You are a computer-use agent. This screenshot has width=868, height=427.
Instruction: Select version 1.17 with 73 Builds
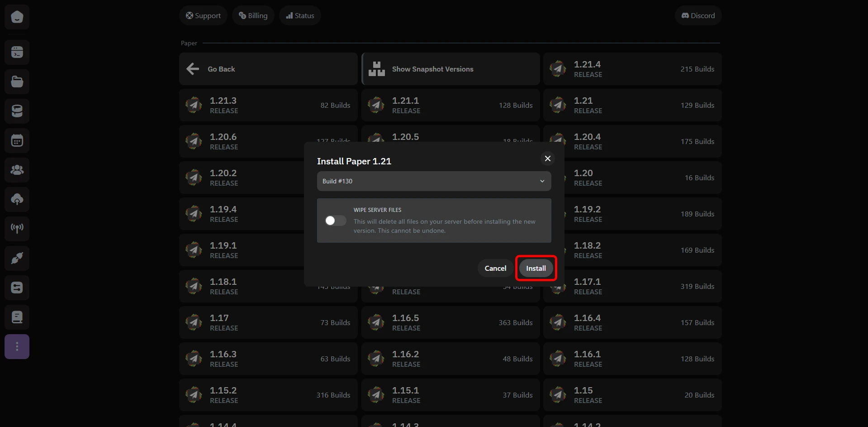tap(268, 322)
